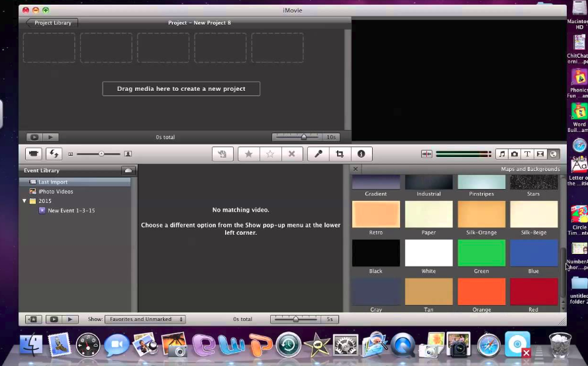588x366 pixels.
Task: Open the titles browser T icon
Action: 527,154
